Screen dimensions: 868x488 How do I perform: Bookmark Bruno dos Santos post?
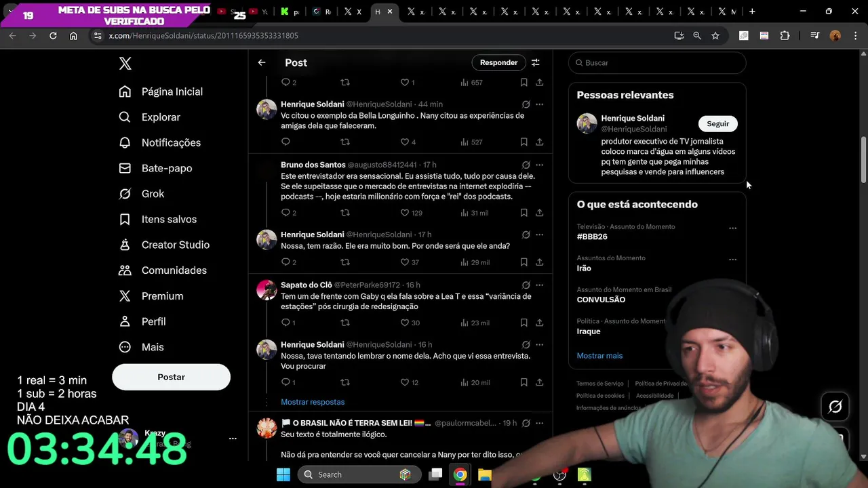pos(524,213)
